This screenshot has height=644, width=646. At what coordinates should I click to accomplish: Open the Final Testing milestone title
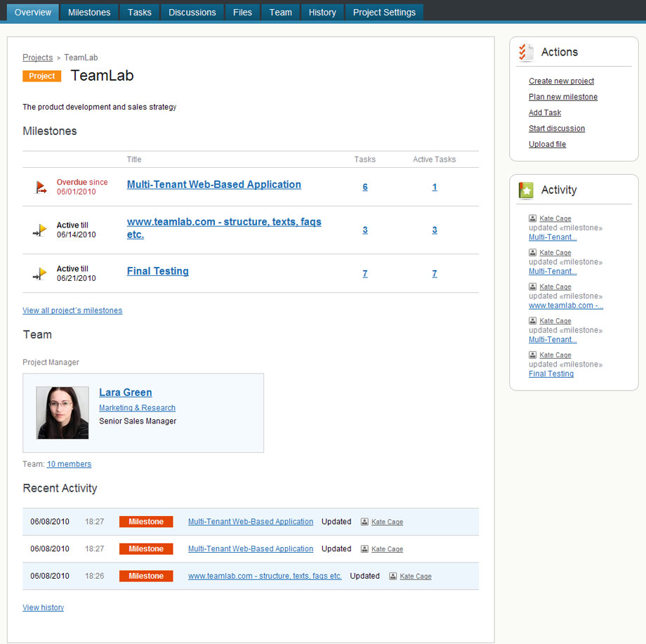(158, 271)
